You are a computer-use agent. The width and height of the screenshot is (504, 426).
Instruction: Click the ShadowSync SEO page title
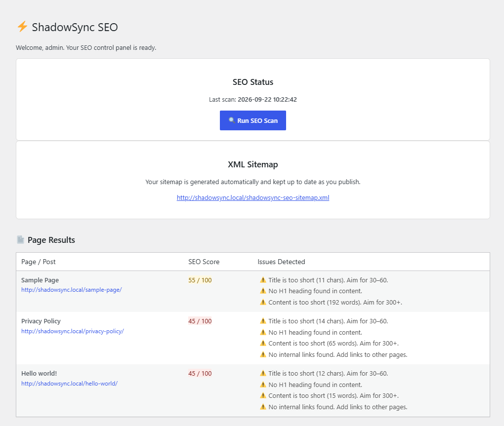point(75,27)
